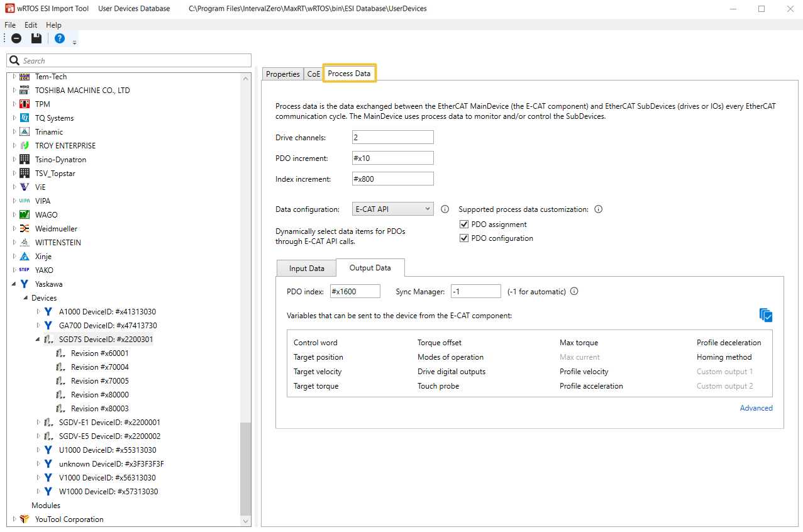The width and height of the screenshot is (803, 532).
Task: Click the magnifier search icon
Action: (x=14, y=60)
